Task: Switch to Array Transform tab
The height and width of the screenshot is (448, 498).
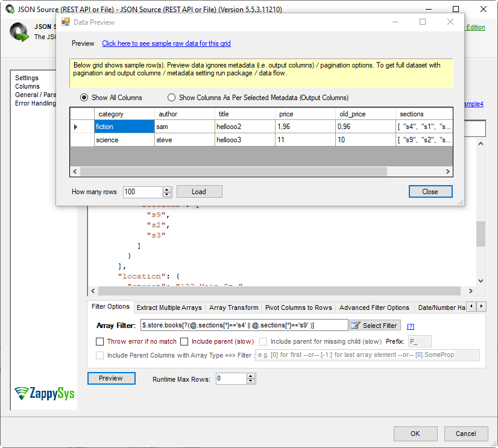Action: tap(234, 308)
